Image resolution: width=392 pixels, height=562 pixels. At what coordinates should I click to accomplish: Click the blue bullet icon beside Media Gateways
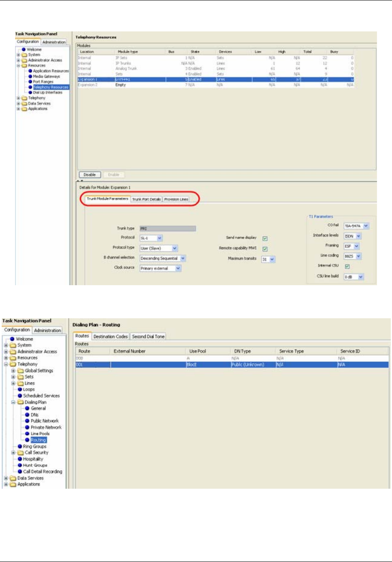click(30, 77)
